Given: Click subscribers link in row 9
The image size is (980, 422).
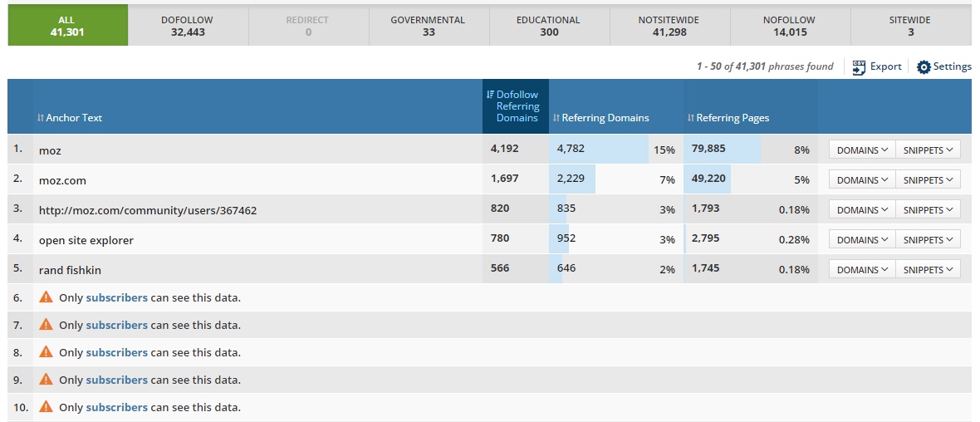Looking at the screenshot, I should click(x=117, y=380).
